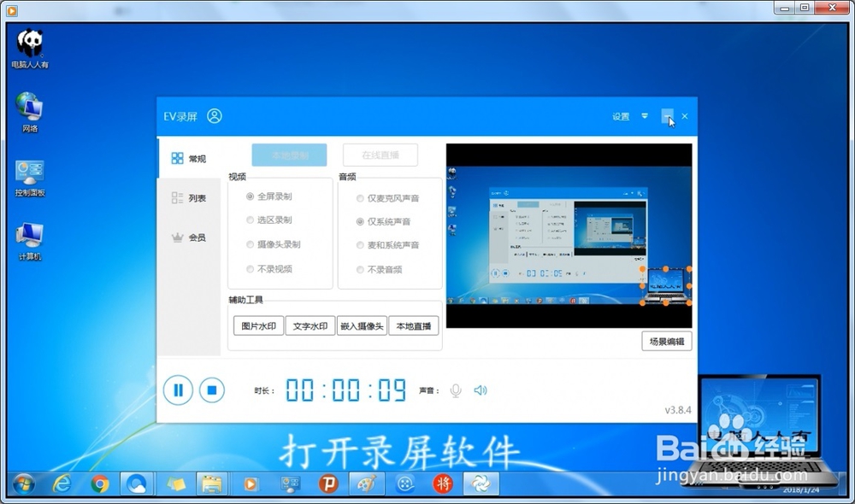
Task: Choose 不录音频 audio option
Action: coord(379,270)
